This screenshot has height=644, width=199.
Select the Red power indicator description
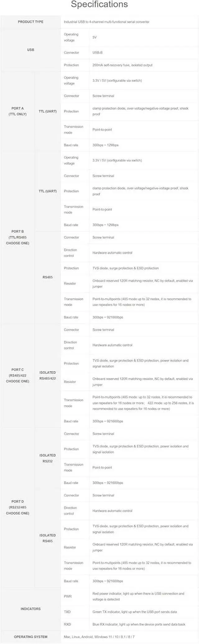[138, 596]
